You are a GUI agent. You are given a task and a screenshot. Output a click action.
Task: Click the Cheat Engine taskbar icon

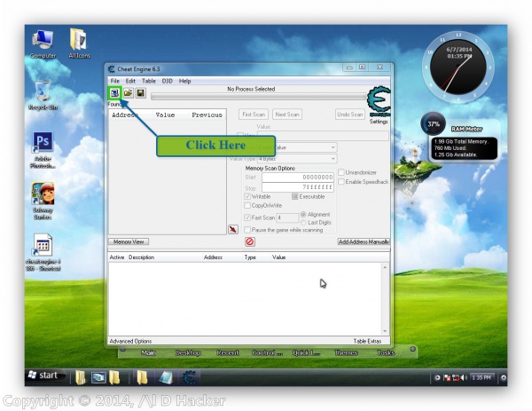tap(189, 377)
